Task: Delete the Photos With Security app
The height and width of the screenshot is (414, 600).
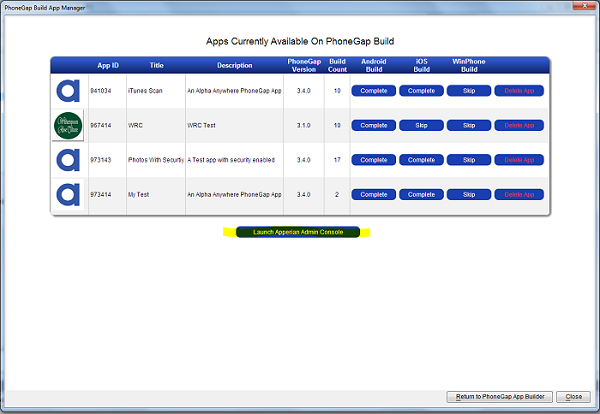Action: tap(519, 160)
